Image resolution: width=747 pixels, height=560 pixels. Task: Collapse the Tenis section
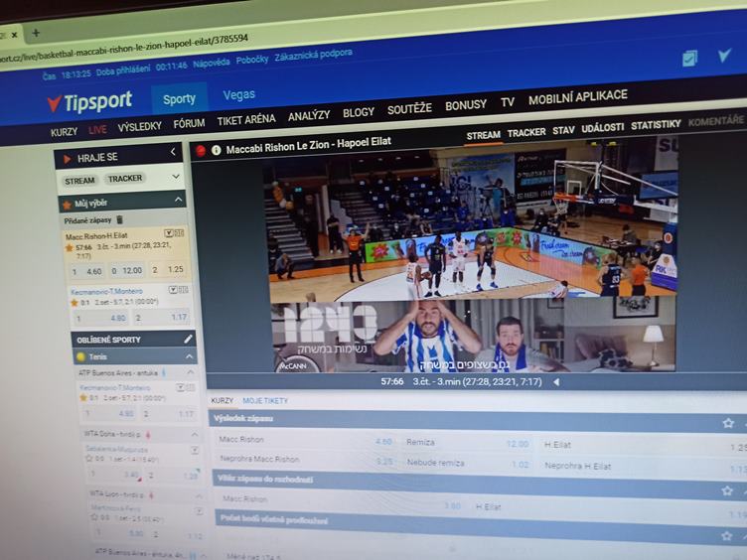coord(189,356)
